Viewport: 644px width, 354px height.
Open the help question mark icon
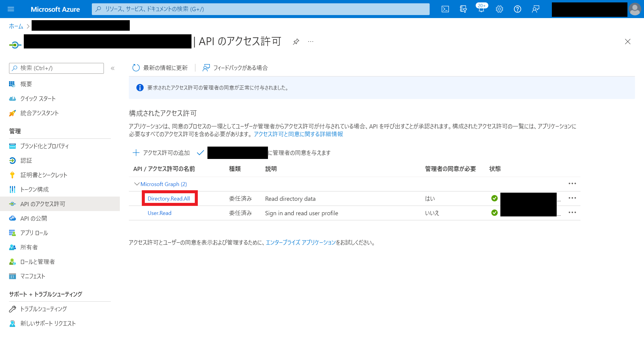(517, 9)
